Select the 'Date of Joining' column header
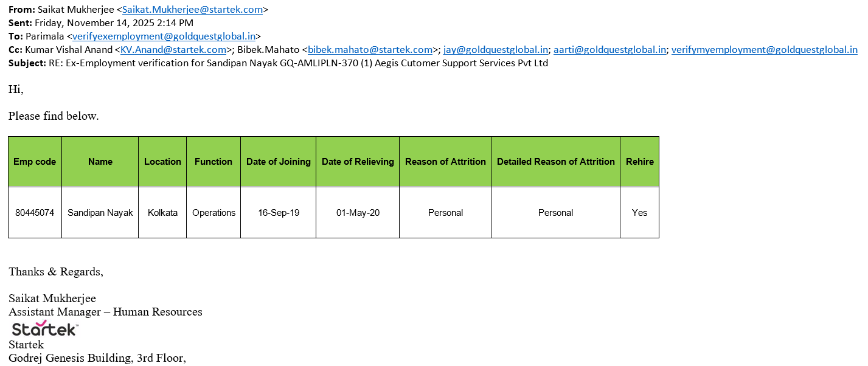 click(279, 162)
